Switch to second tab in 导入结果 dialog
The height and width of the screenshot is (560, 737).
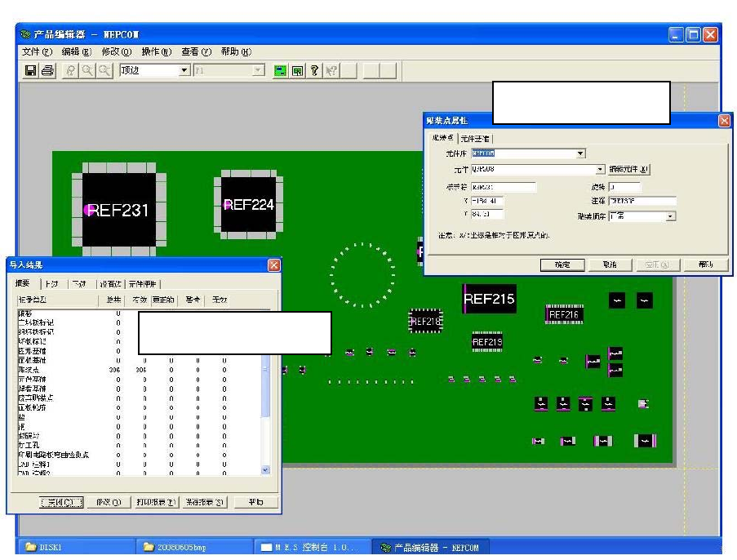51,282
